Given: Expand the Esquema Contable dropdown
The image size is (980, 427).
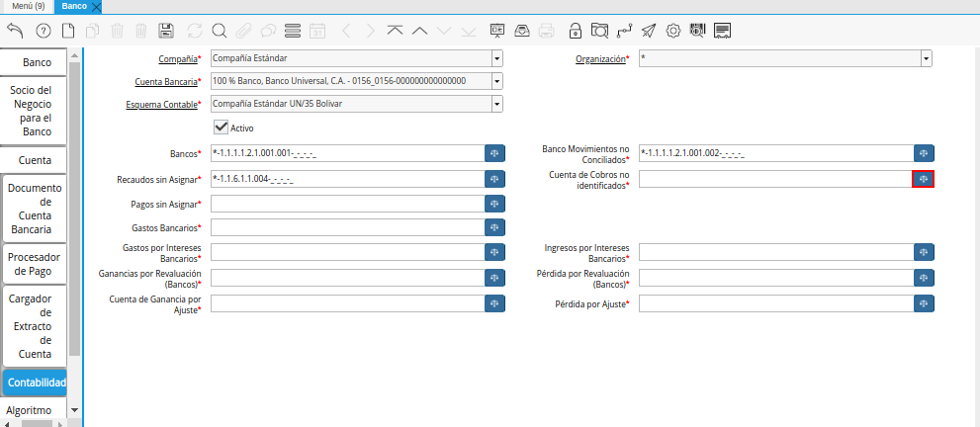Looking at the screenshot, I should pos(496,104).
